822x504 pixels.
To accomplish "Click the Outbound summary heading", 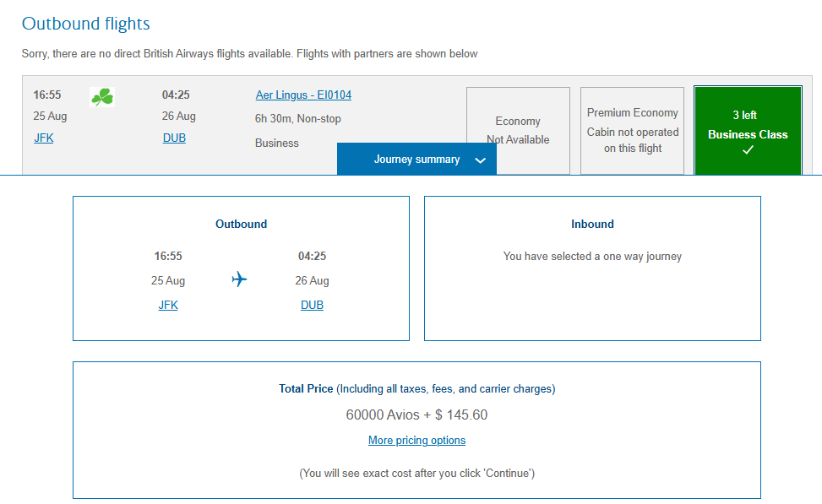I will coord(241,224).
